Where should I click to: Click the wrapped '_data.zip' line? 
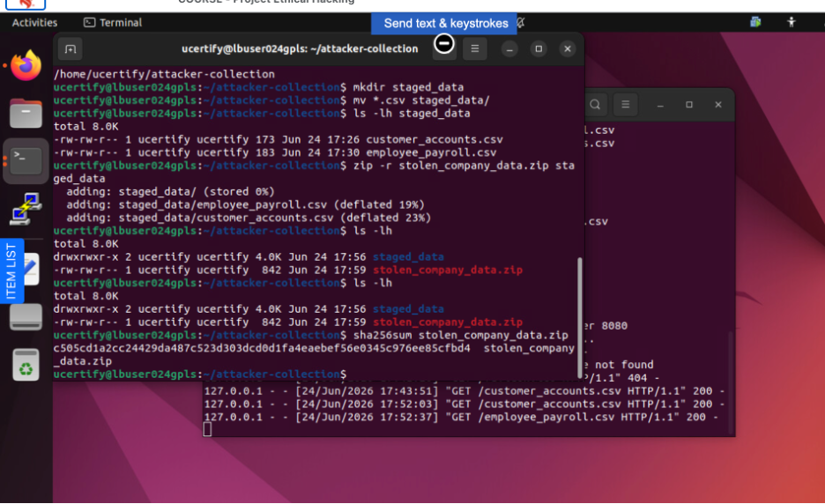point(83,361)
